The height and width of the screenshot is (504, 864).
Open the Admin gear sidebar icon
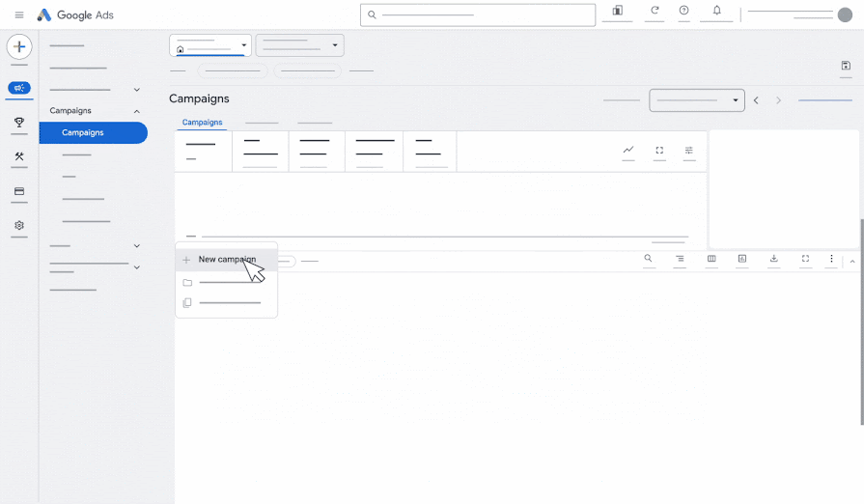point(19,225)
